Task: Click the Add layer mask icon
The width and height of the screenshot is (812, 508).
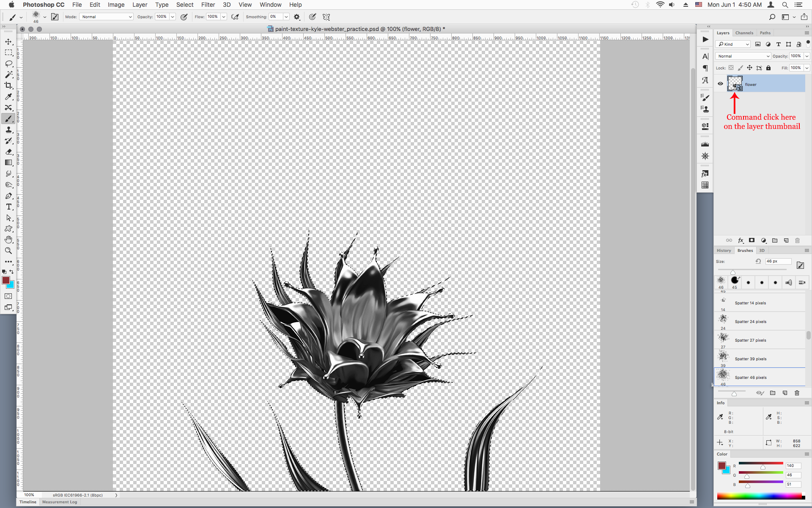Action: click(752, 240)
